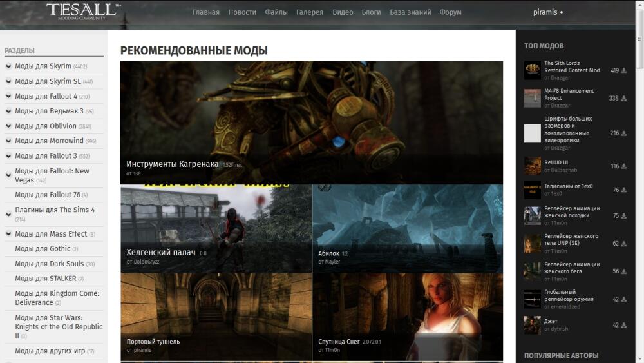Viewport: 644px width, 363px height.
Task: Open Хелгенский палач mod card
Action: pos(216,229)
